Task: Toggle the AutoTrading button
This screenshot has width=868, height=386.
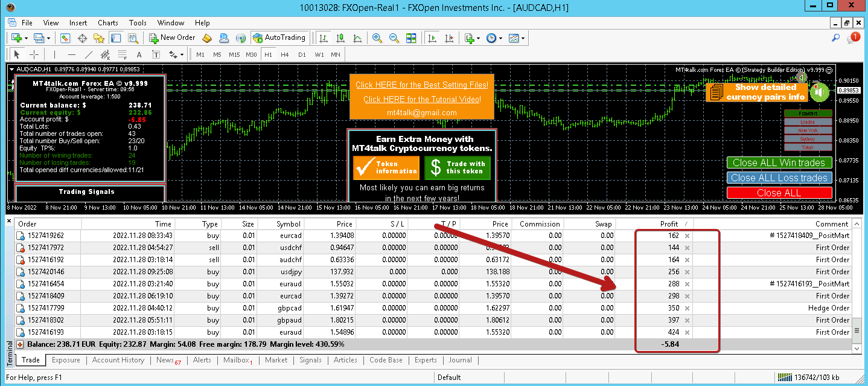Action: click(279, 38)
